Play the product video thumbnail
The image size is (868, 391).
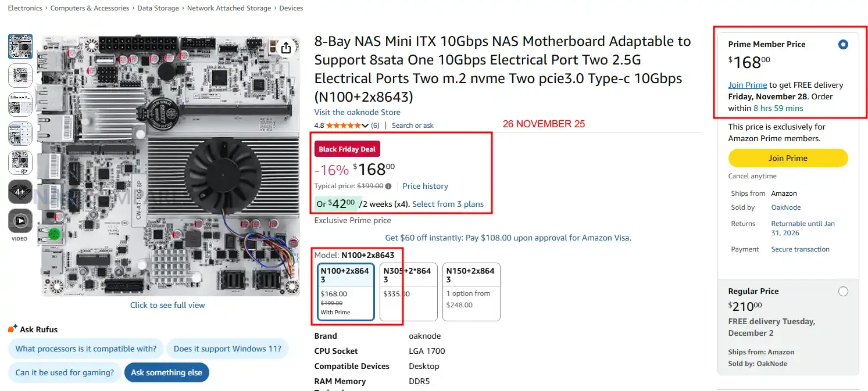(20, 221)
